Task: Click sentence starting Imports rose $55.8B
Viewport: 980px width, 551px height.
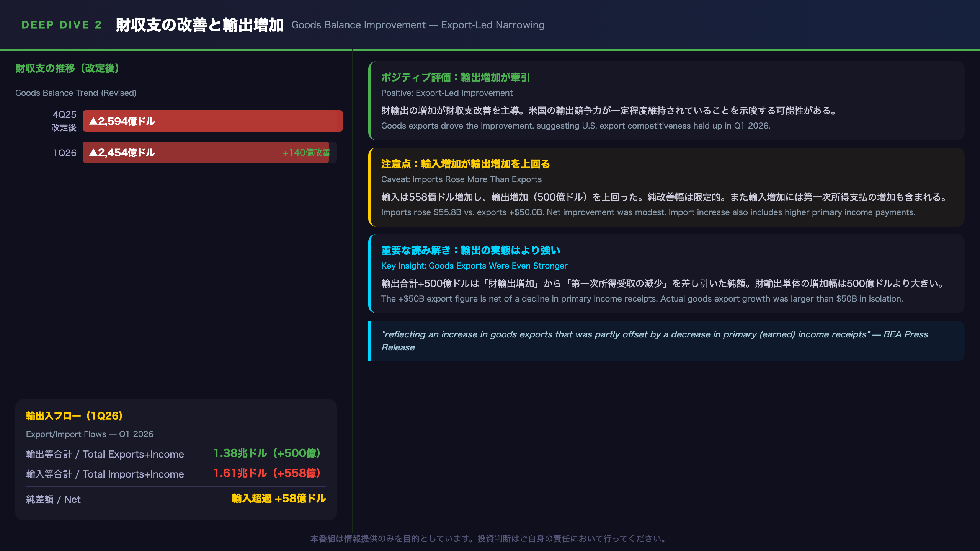Action: [x=648, y=212]
